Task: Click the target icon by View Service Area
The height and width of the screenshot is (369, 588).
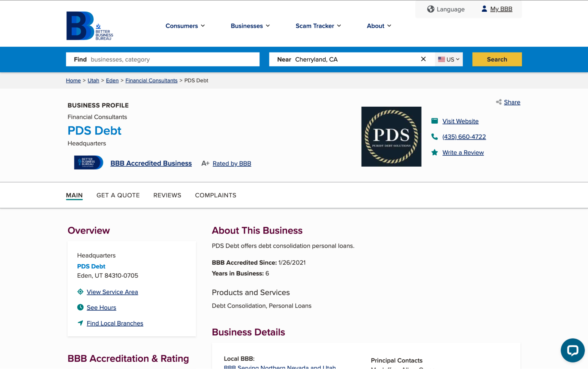Action: click(x=80, y=292)
